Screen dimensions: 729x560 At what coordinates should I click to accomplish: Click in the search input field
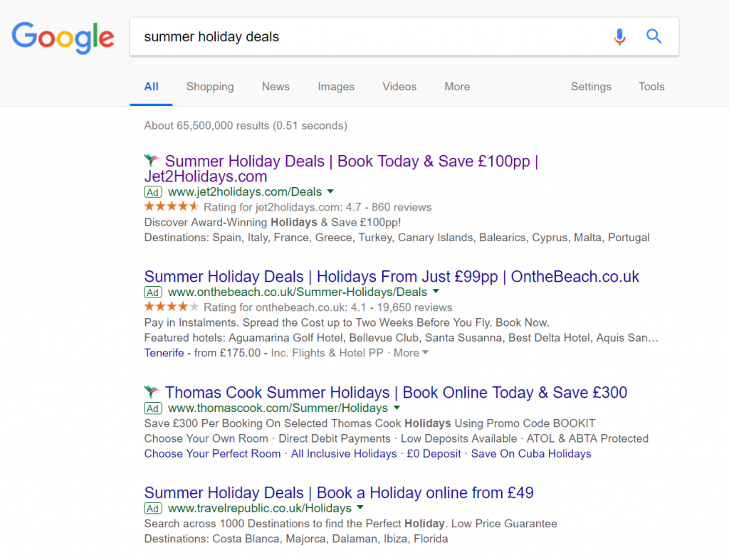(x=372, y=37)
